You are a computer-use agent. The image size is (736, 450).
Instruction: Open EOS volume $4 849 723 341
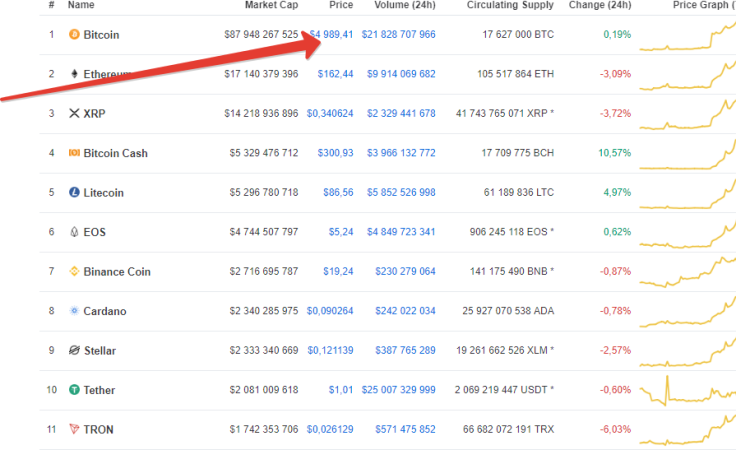pos(401,231)
